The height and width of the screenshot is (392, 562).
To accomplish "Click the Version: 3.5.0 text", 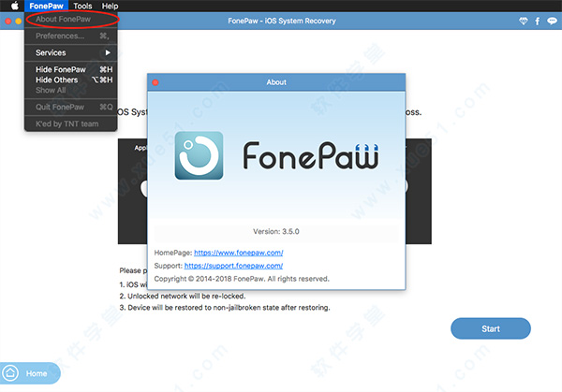I will point(276,232).
